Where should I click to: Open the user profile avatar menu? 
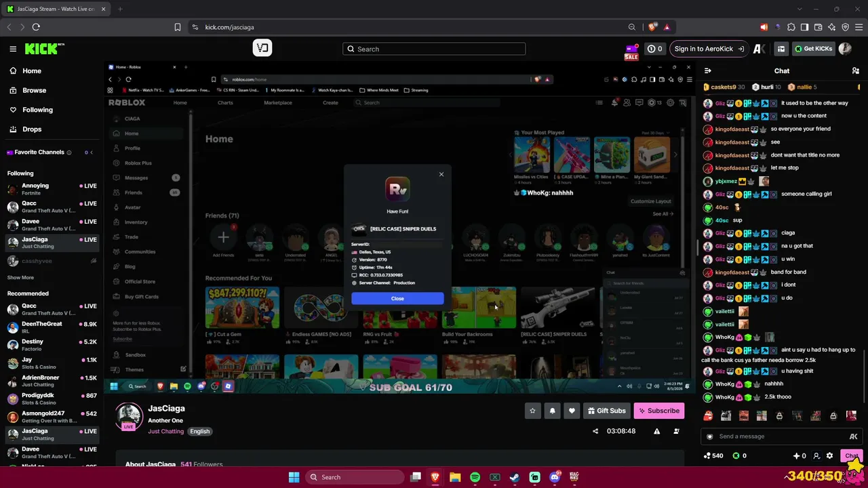(845, 49)
